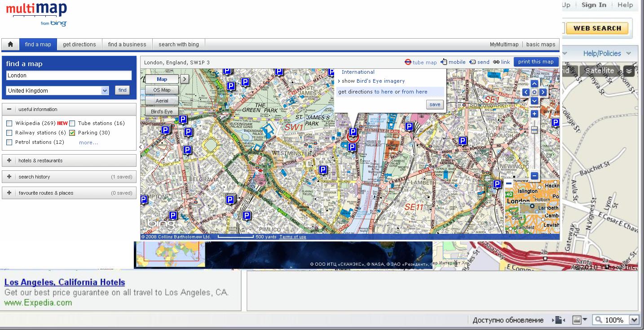Click double chevron beside Satellite button
Image resolution: width=644 pixels, height=330 pixels.
click(x=629, y=71)
